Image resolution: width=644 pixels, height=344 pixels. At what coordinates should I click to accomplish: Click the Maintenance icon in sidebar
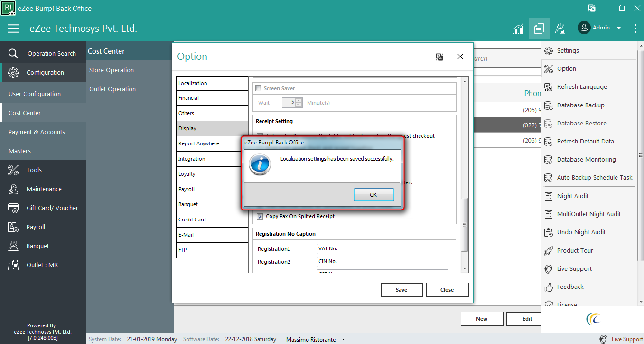click(13, 189)
